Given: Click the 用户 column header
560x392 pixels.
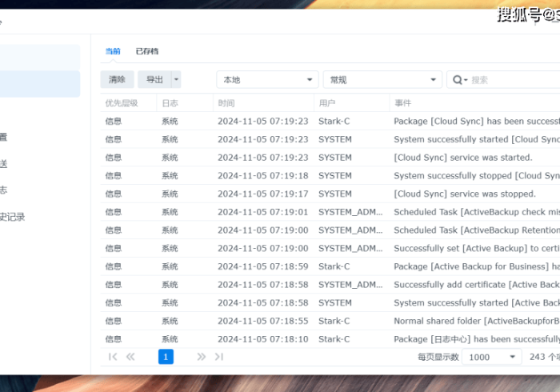Looking at the screenshot, I should click(x=326, y=103).
